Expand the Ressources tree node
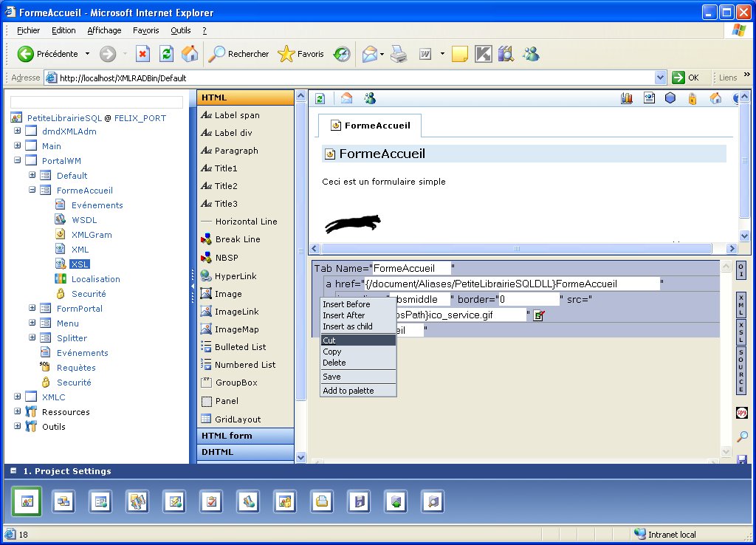756x545 pixels. click(x=17, y=412)
